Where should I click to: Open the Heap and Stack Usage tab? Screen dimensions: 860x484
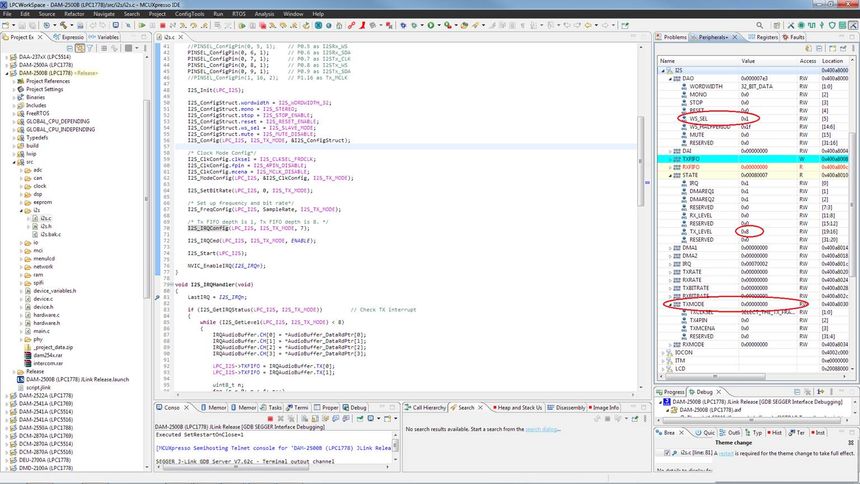pos(517,408)
